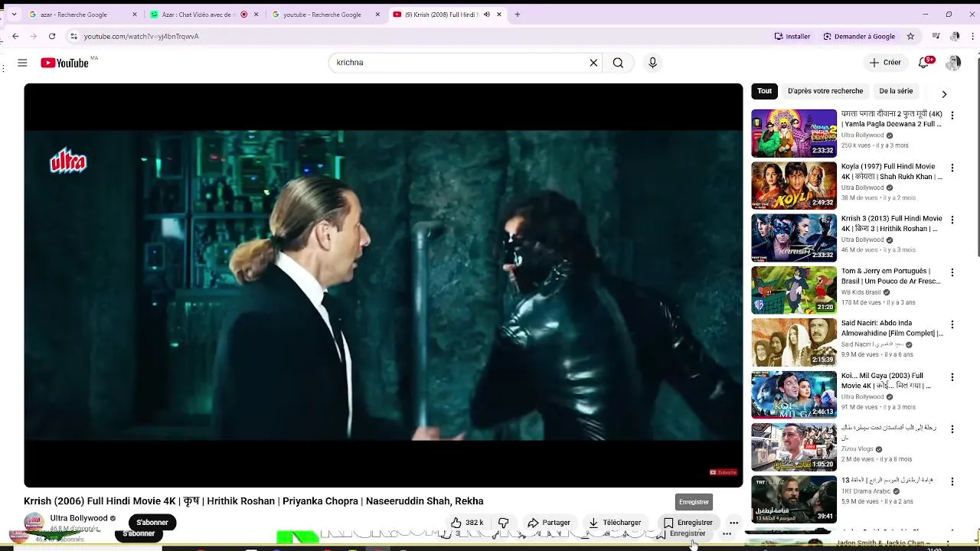Open Yamla Pagla Deewana 2 thumbnail
This screenshot has width=980, height=551.
(x=794, y=133)
